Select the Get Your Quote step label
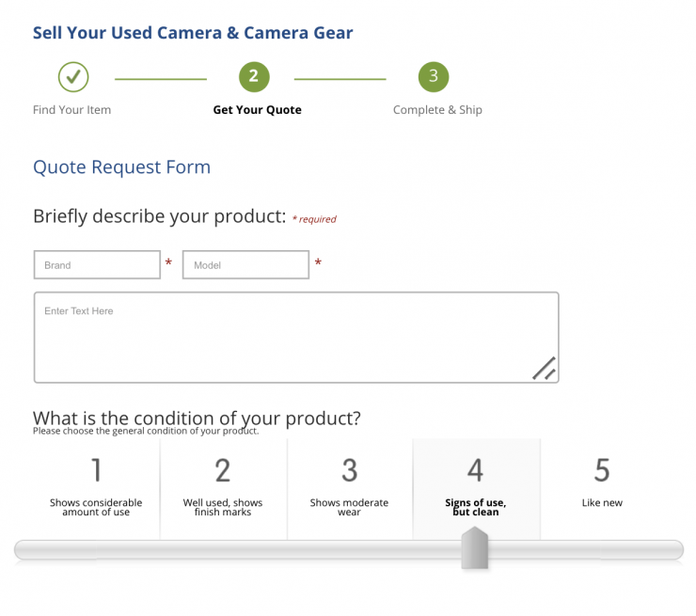Viewport: 696px width, 616px height. [257, 110]
